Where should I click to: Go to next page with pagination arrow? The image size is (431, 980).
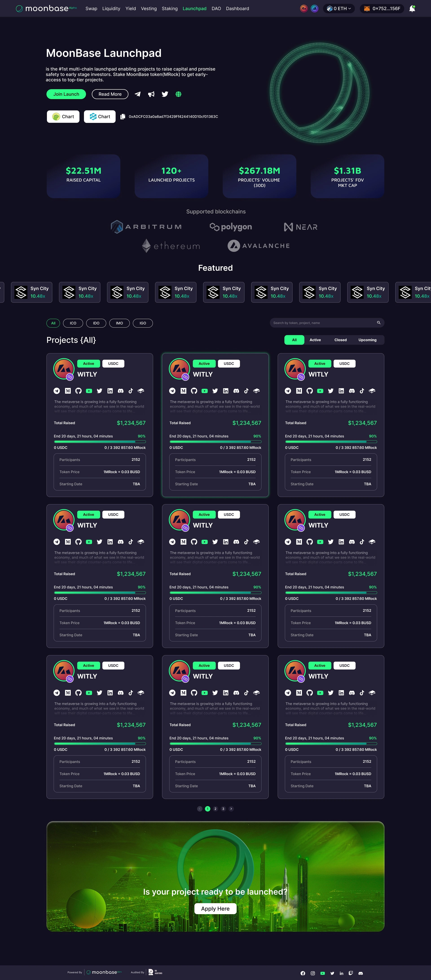pos(231,809)
